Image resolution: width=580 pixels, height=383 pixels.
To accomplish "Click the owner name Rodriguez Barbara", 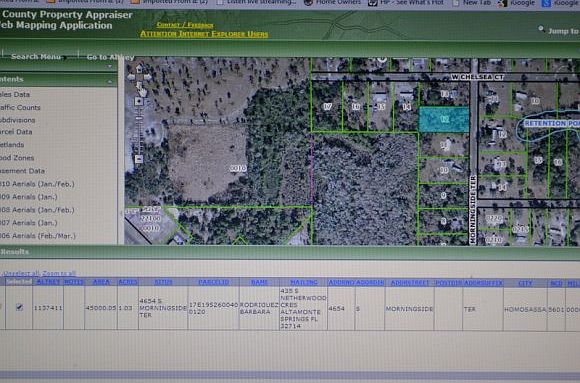I will pos(259,308).
